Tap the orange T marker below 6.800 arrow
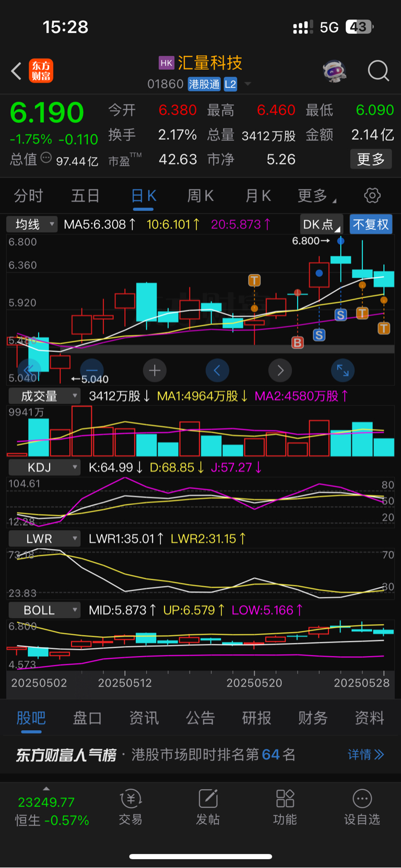This screenshot has width=401, height=868. coord(362,313)
